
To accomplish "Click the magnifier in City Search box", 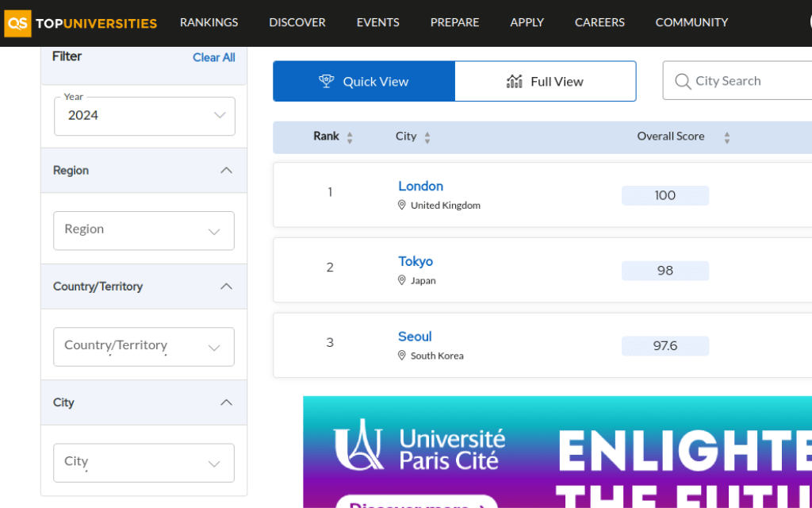I will (x=683, y=80).
